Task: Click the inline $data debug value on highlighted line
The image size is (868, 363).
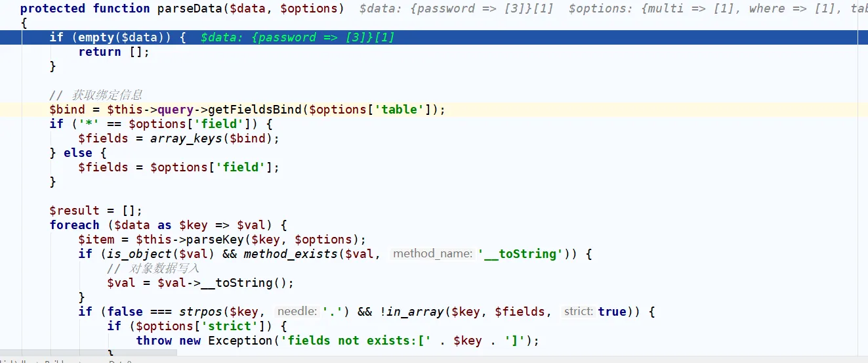Action: tap(297, 37)
